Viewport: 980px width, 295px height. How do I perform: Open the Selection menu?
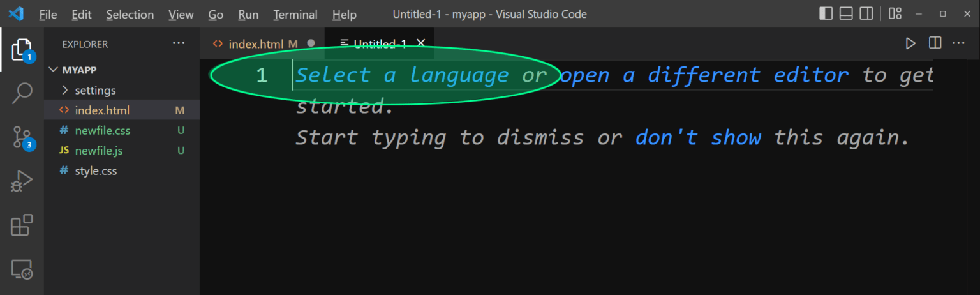pos(130,14)
